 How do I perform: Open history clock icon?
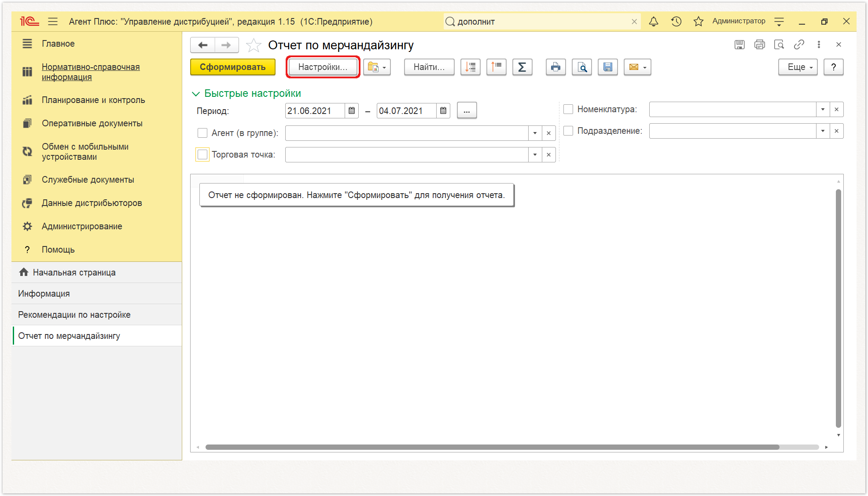(676, 21)
